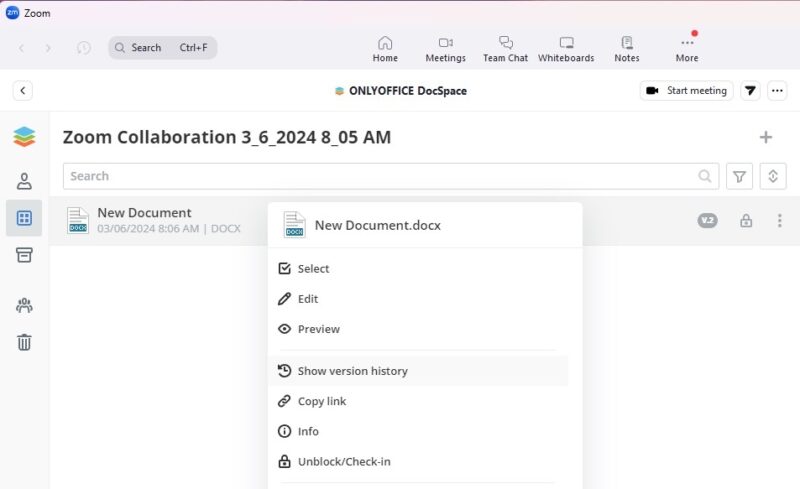Click the DOCX file icon in the list
This screenshot has height=489, width=800.
(78, 221)
